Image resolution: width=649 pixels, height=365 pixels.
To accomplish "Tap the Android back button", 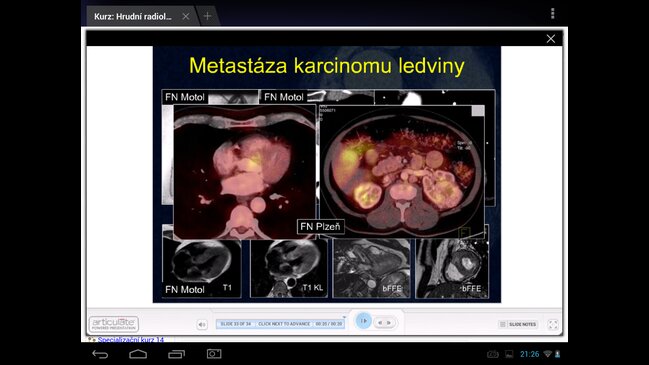I will pos(100,354).
